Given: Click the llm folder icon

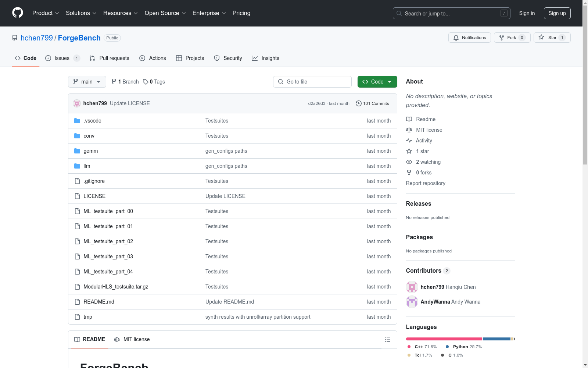Looking at the screenshot, I should tap(77, 166).
